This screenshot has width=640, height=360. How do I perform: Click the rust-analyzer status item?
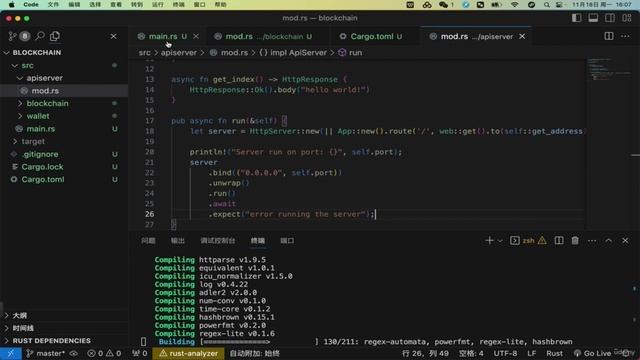(189, 353)
